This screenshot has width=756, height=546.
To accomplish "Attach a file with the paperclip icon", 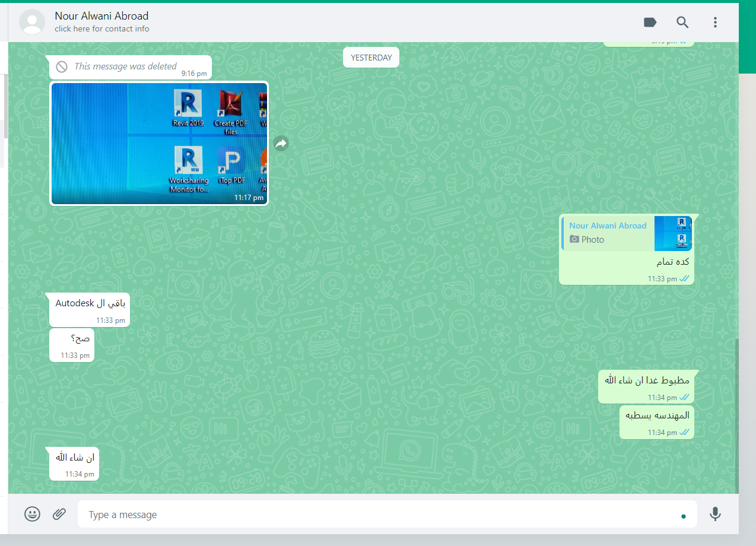I will pos(59,514).
